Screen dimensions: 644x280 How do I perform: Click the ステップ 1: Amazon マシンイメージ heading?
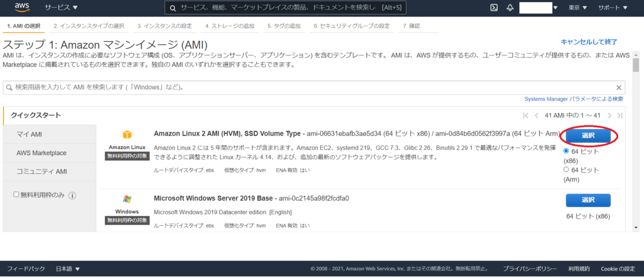(105, 45)
